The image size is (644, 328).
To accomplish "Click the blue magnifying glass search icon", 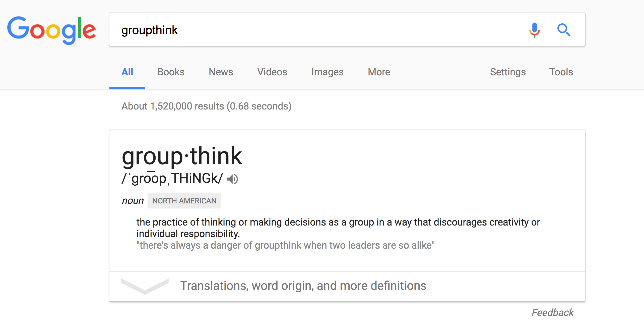I will [564, 30].
